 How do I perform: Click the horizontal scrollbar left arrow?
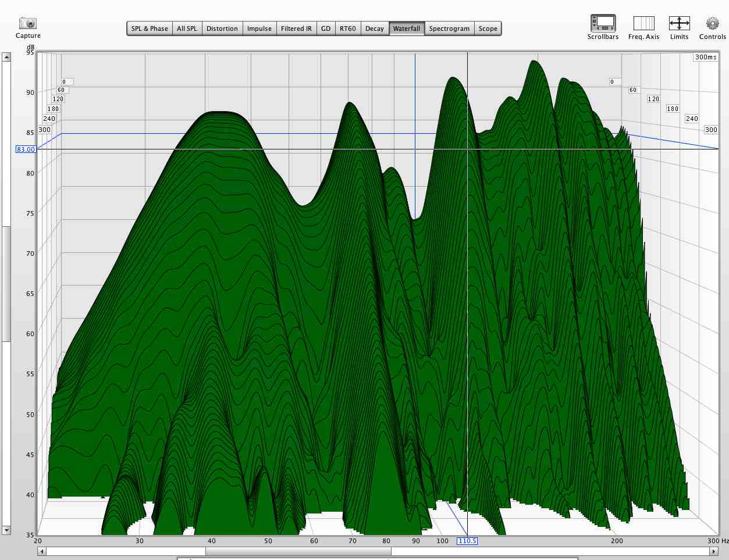pyautogui.click(x=41, y=551)
